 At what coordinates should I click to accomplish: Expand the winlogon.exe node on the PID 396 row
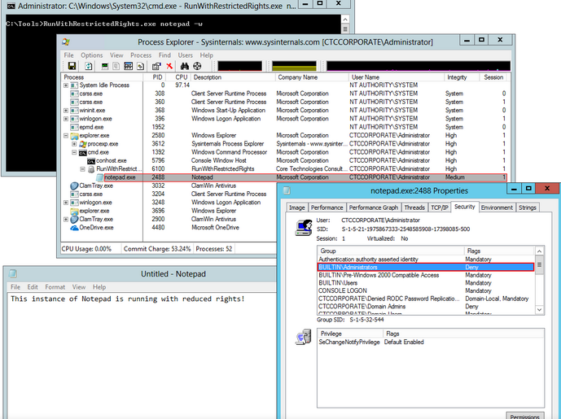point(66,119)
